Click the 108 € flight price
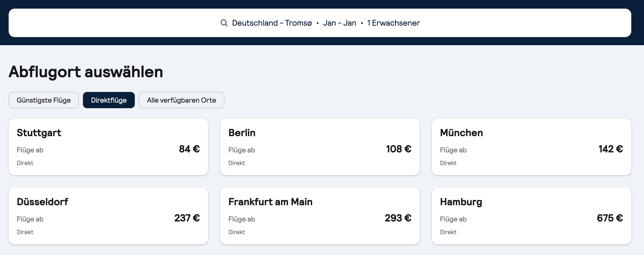The width and height of the screenshot is (644, 255). click(x=399, y=149)
